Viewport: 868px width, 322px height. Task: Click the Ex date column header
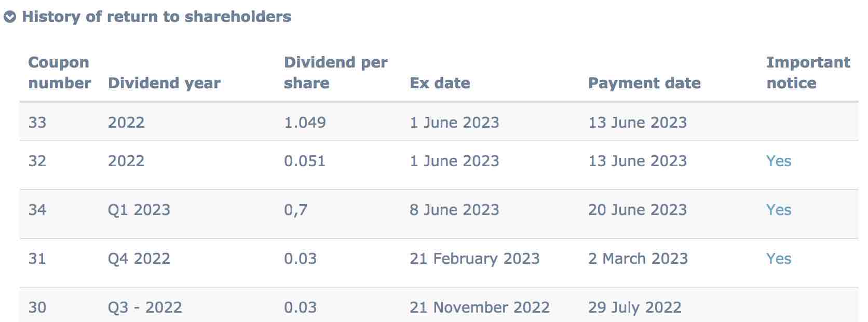point(440,83)
